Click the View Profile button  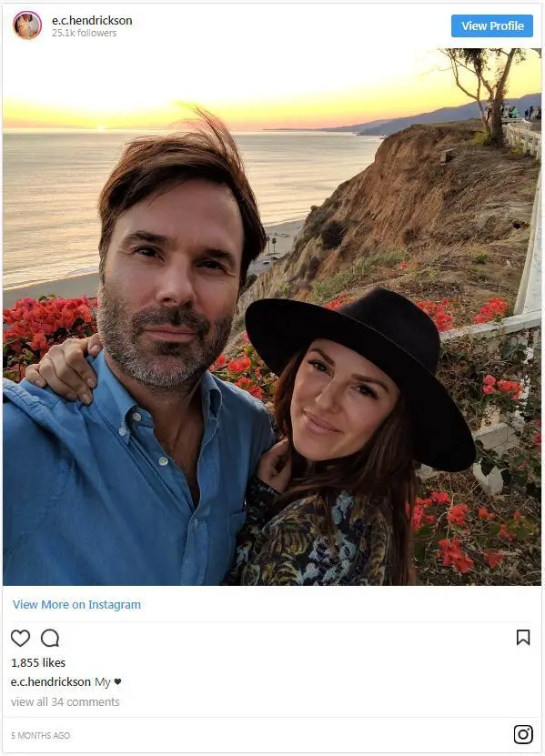coord(492,26)
